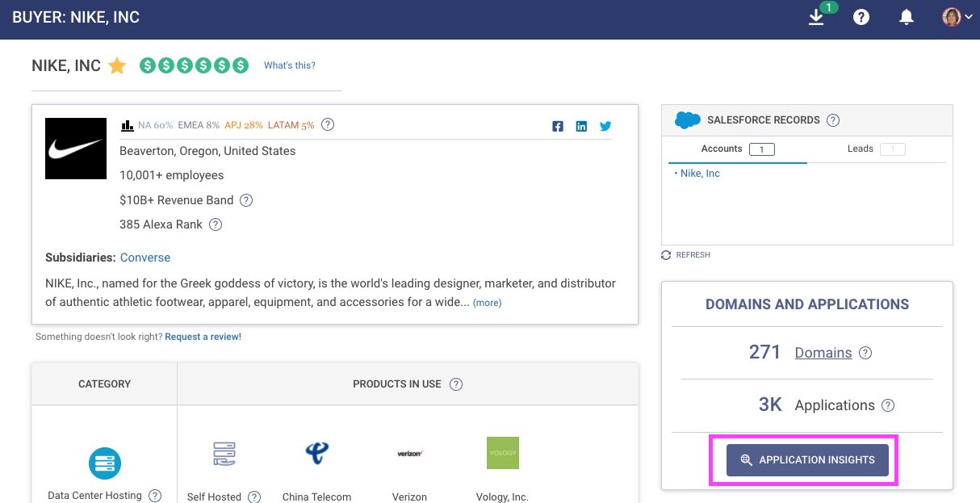Open help next to PRODUCTS IN USE

point(456,384)
